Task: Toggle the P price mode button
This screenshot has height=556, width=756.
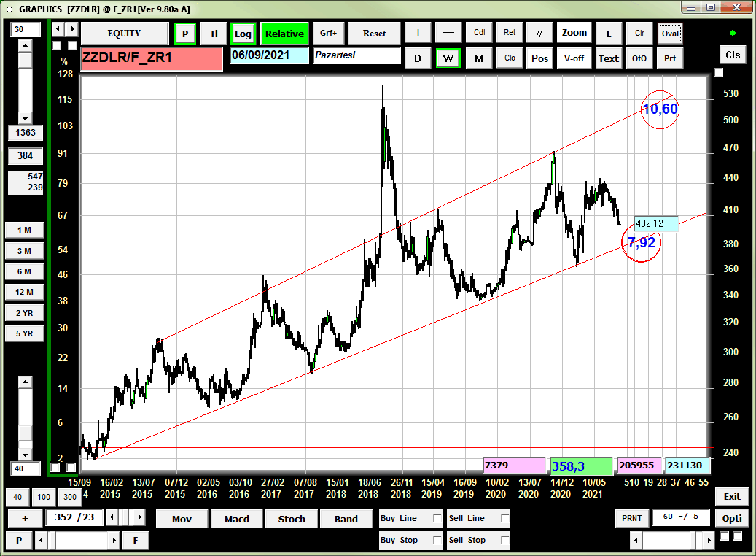Action: tap(185, 34)
